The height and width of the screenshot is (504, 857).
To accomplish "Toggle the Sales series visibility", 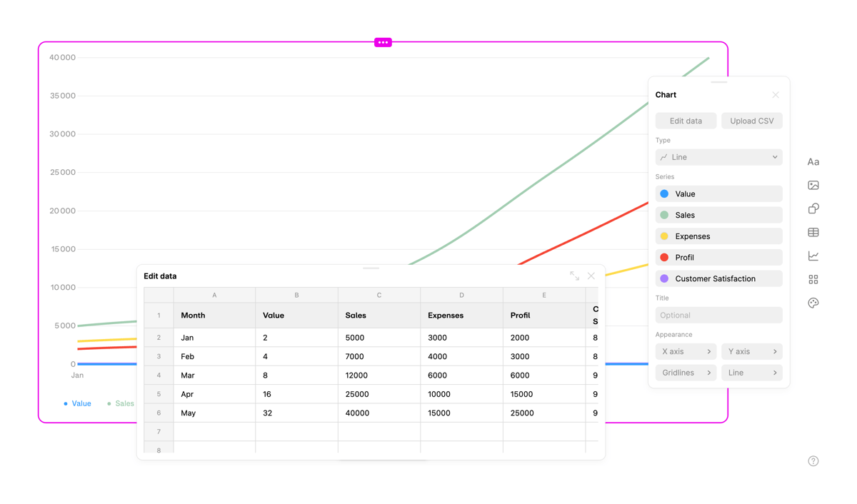I will click(x=718, y=215).
